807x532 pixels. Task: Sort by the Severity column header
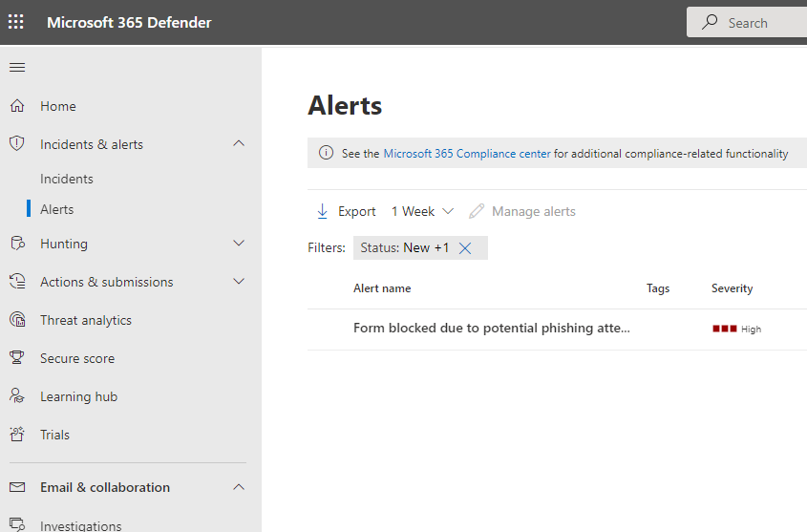pos(732,288)
